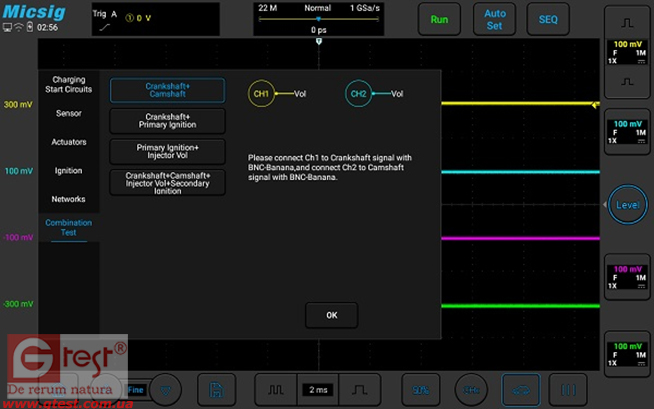Screen dimensions: 654x409
Task: Open the SEQ sequence mode
Action: coord(548,19)
